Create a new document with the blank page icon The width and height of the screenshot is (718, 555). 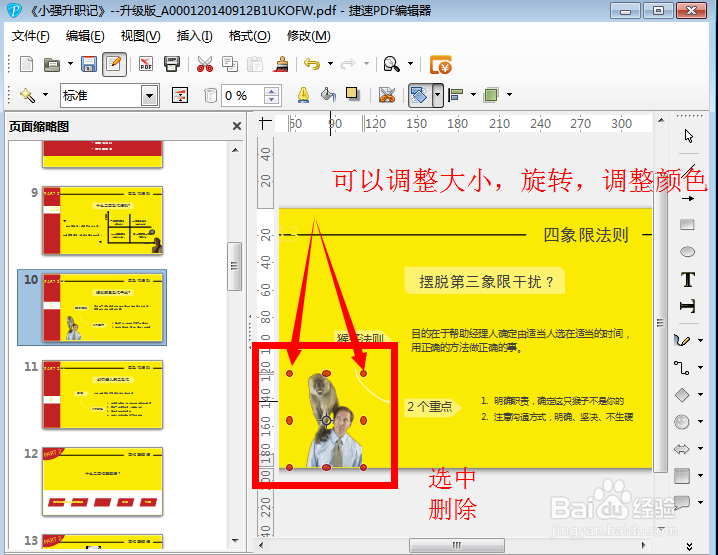[x=27, y=64]
